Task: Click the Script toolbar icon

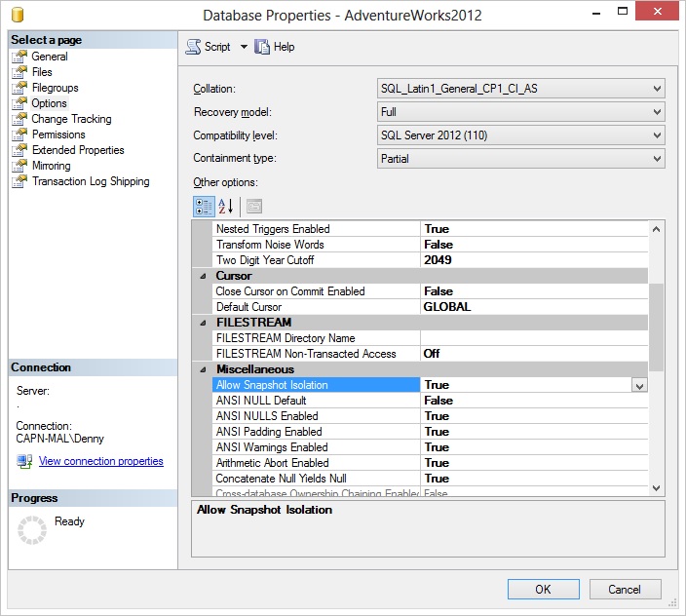Action: tap(193, 47)
